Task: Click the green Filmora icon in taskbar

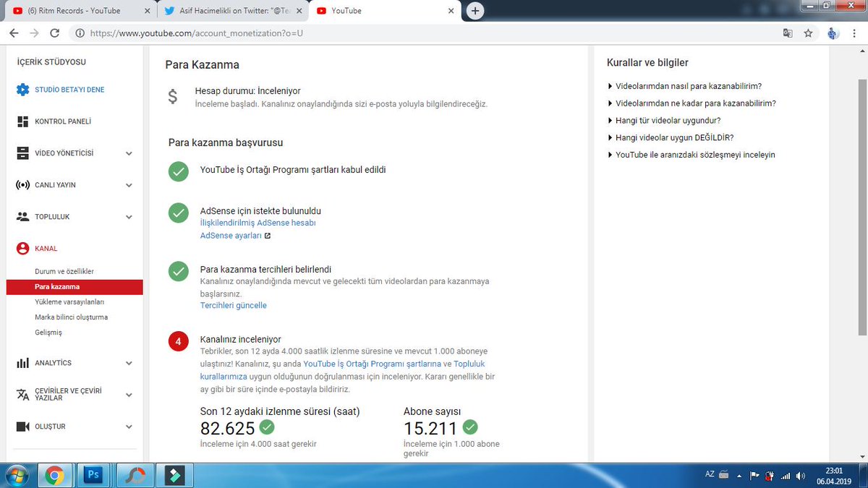Action: click(x=174, y=475)
